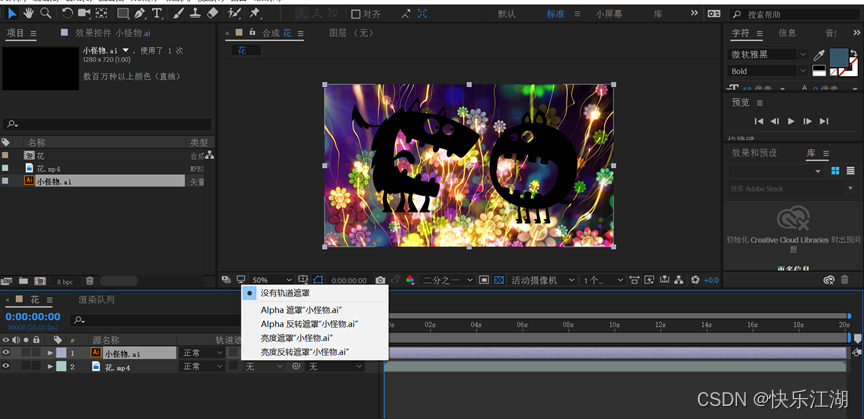This screenshot has height=419, width=864.
Task: Toggle the lock switch for 小怪物.ai layer
Action: coord(36,352)
